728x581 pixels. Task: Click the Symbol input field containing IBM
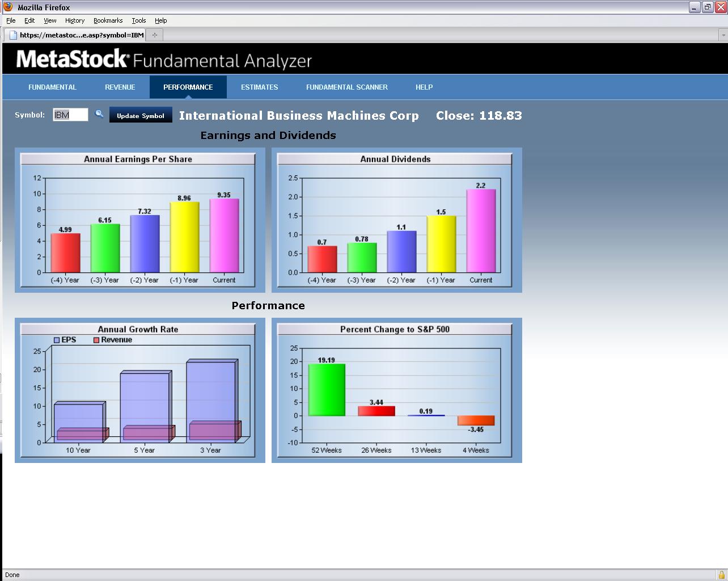pos(70,115)
